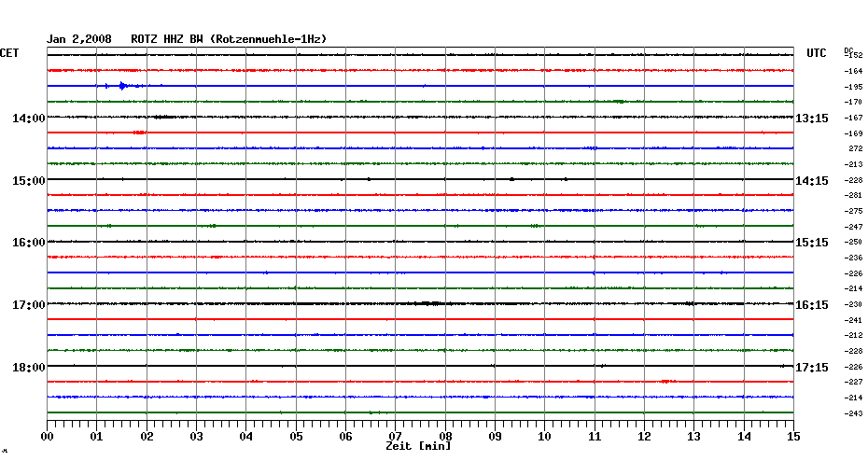Select minute tick label 07 on time axis
Image resolution: width=868 pixels, height=461 pixels.
(x=395, y=437)
